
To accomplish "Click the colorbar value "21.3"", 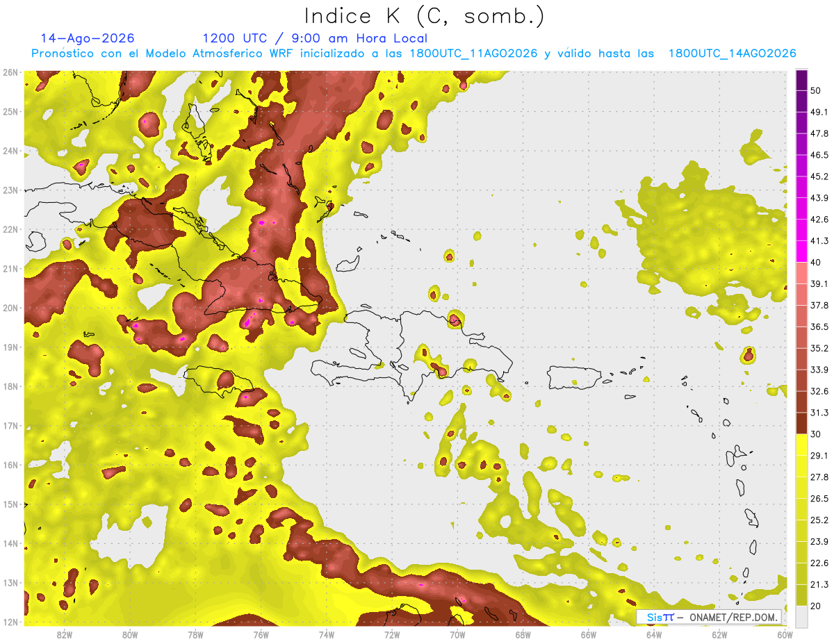I will pos(819,585).
